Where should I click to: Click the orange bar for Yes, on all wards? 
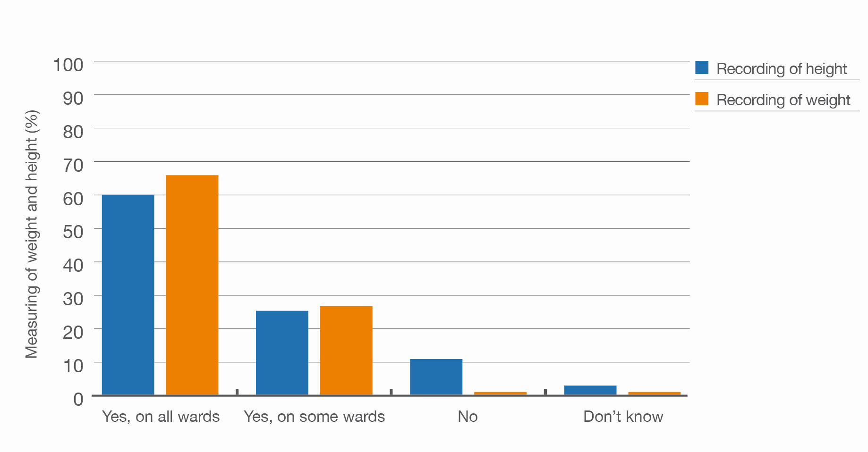192,285
